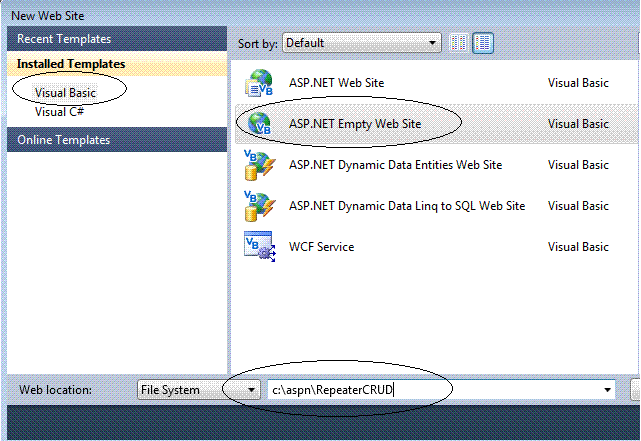The image size is (641, 441).
Task: Select ASP.NET Empty Web Site template name
Action: [355, 124]
